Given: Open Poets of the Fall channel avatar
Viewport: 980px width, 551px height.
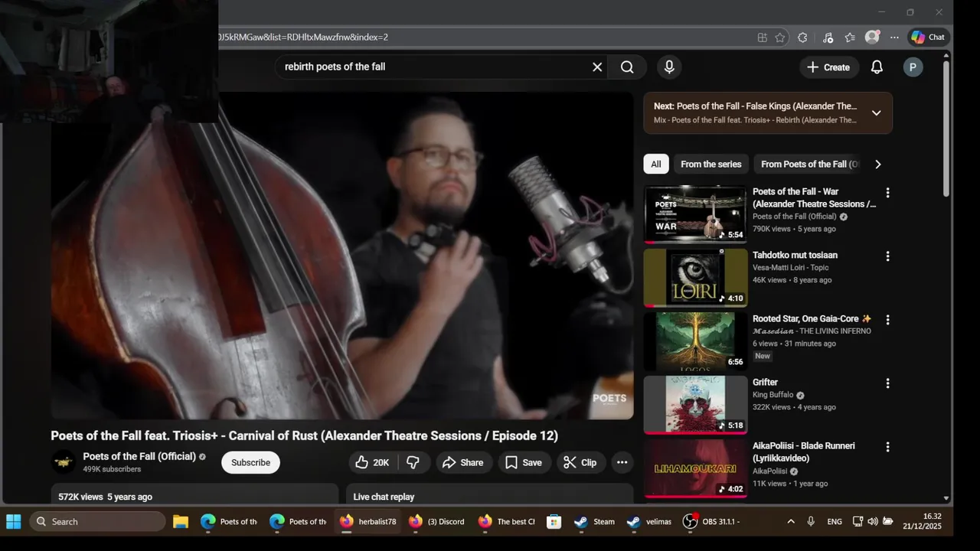Looking at the screenshot, I should [64, 462].
